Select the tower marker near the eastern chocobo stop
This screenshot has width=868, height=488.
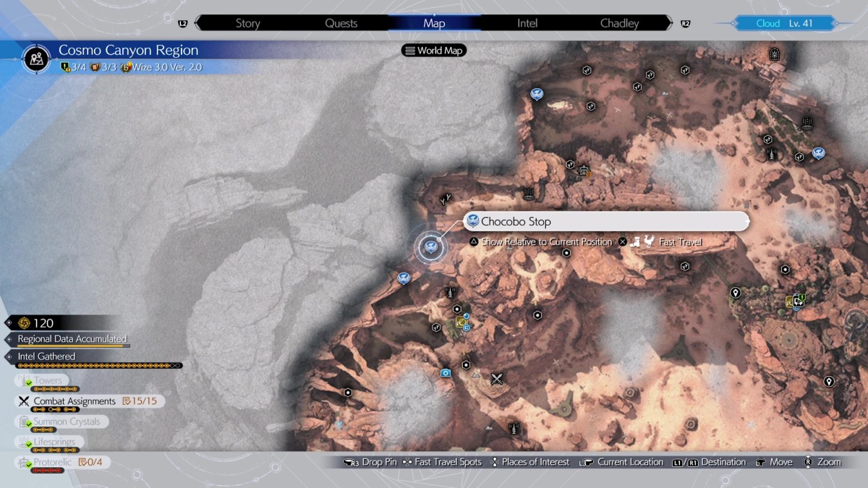tap(773, 153)
